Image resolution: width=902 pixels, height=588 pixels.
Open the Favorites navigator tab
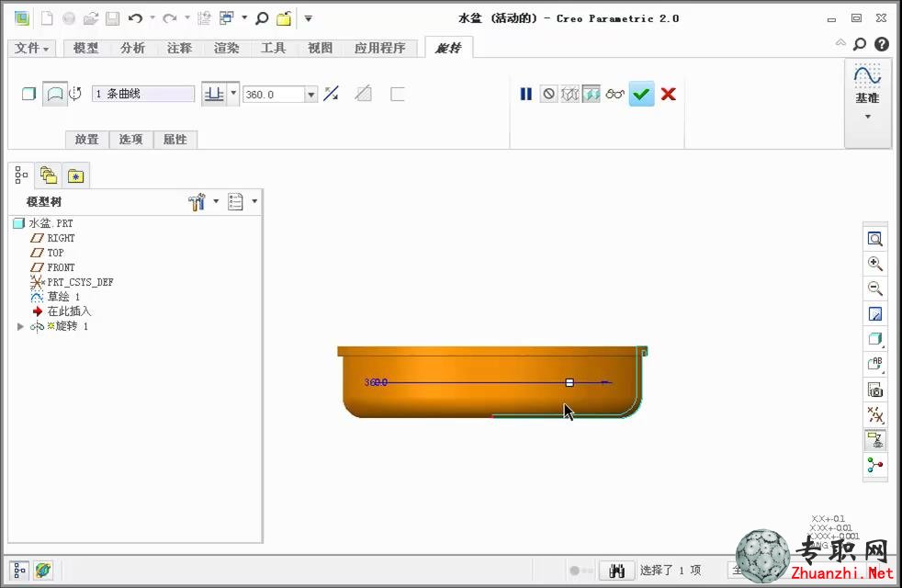point(75,175)
